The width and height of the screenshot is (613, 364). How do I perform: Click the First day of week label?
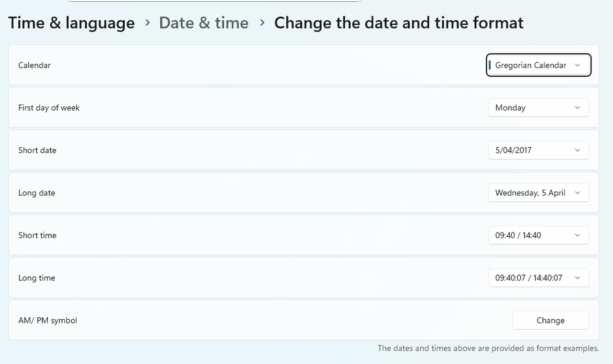point(49,108)
